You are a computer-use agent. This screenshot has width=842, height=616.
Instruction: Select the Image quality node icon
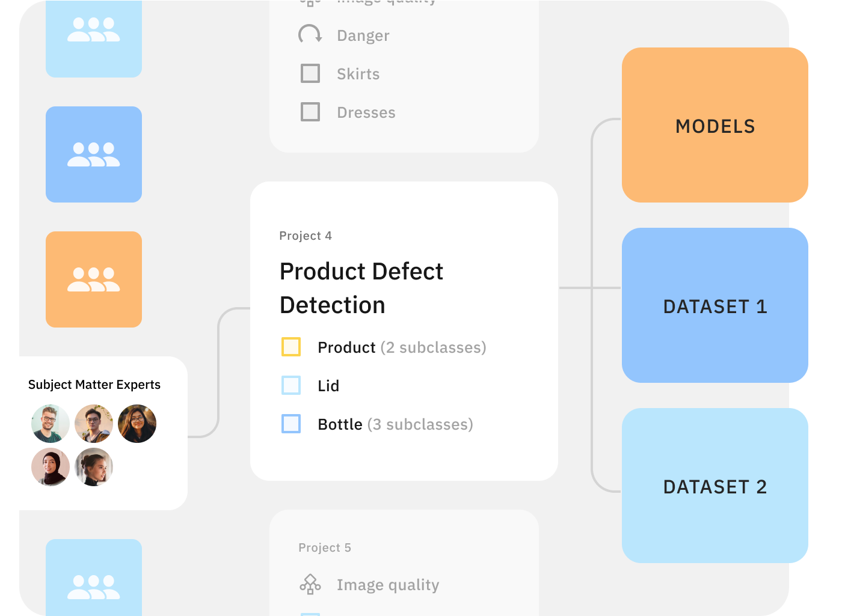(310, 584)
